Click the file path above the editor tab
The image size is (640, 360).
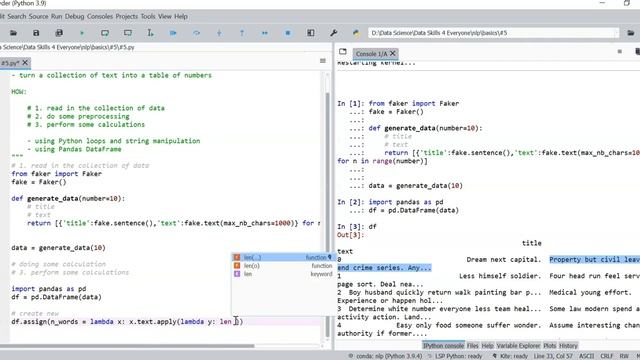point(67,47)
